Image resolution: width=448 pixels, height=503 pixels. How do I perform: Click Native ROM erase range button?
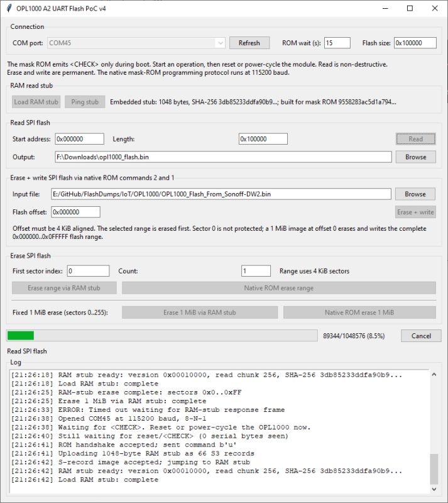(x=279, y=288)
